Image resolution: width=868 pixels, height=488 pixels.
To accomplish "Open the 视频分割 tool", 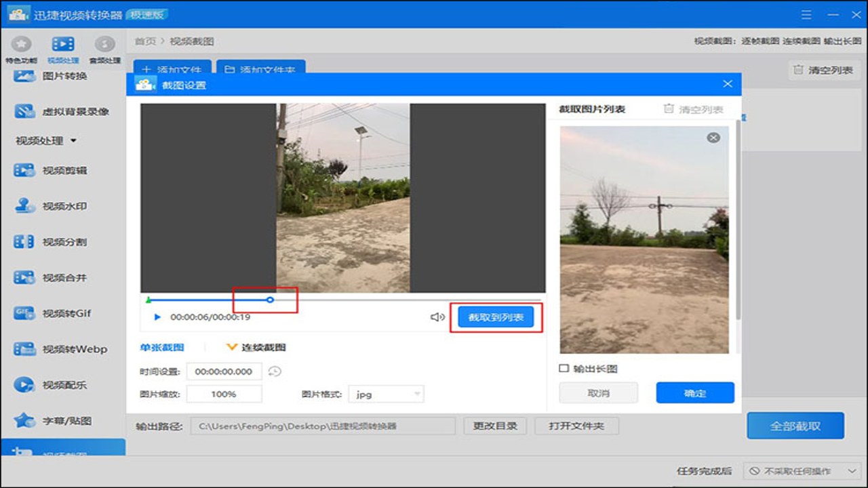I will pos(51,242).
